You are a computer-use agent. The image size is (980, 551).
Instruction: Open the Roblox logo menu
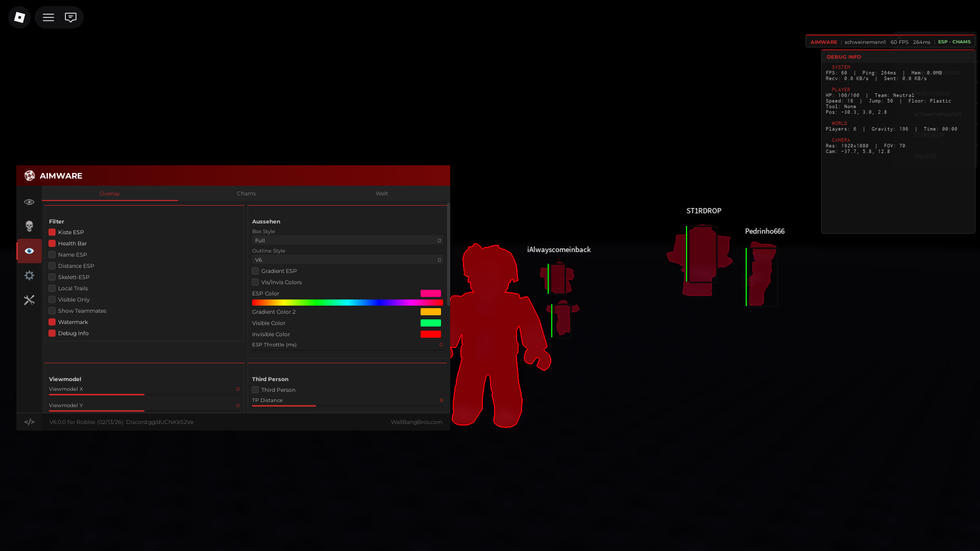click(x=19, y=17)
